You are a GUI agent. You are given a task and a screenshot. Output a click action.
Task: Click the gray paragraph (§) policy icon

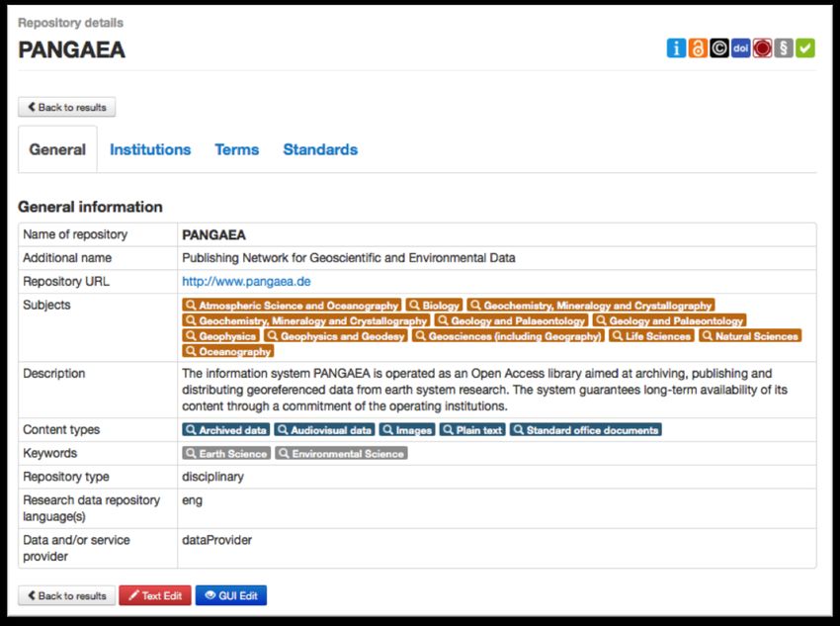point(784,48)
